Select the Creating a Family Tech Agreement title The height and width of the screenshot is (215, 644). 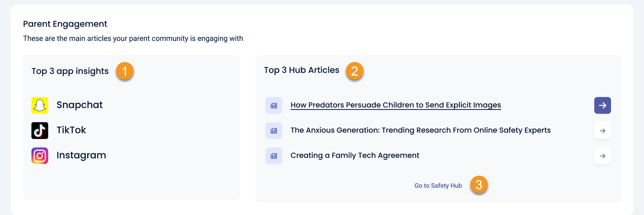[355, 155]
